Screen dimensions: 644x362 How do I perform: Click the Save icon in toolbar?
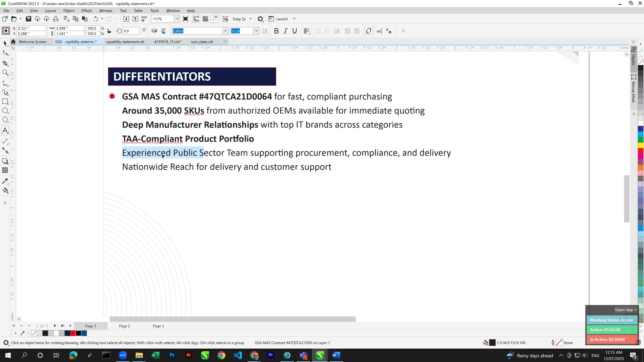[x=29, y=19]
